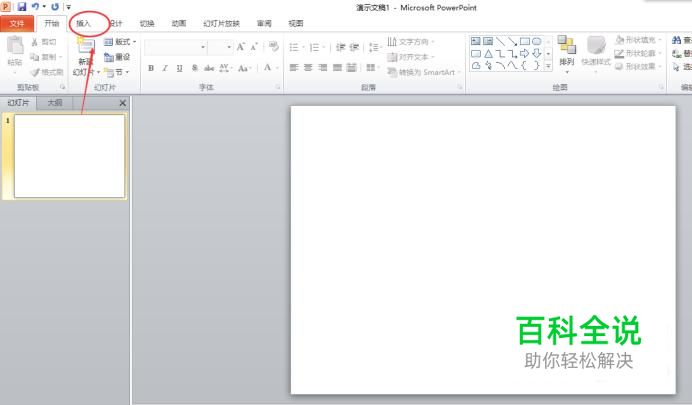This screenshot has width=692, height=405.
Task: Select the Left Brace shape
Action: (x=524, y=66)
